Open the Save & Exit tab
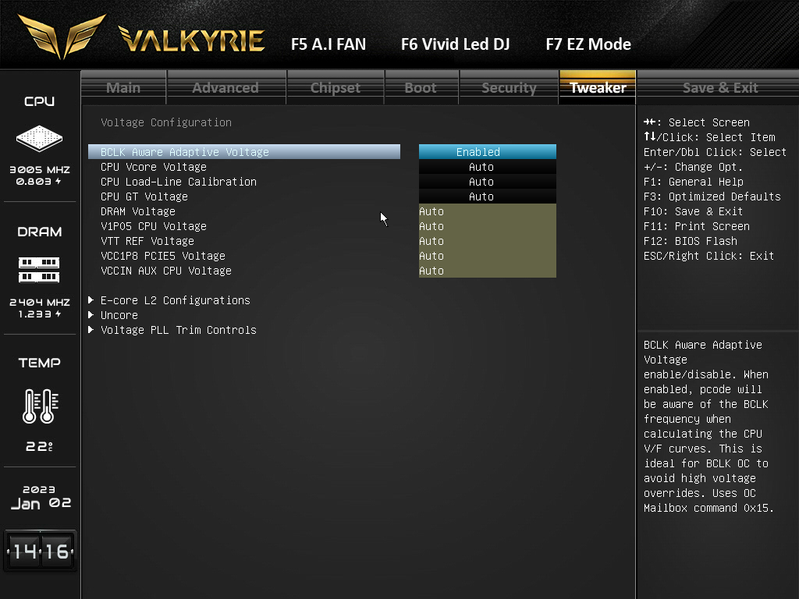The height and width of the screenshot is (599, 799). tap(720, 88)
